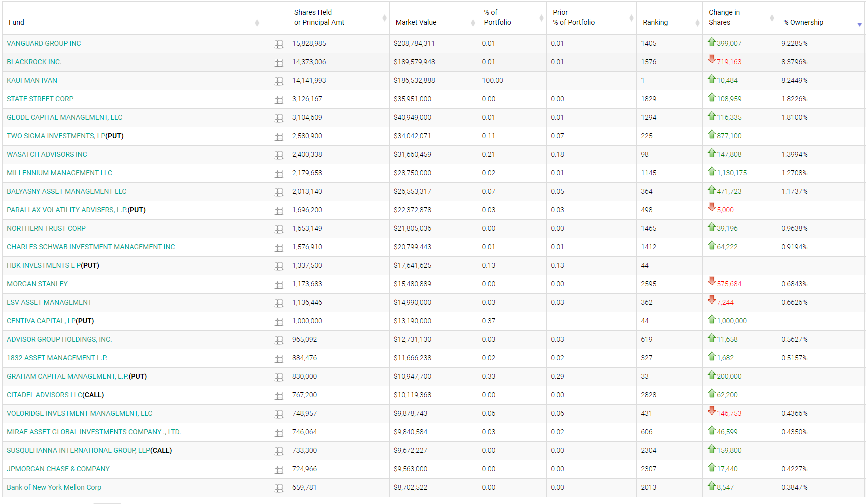Open CHARLES SCHWAB INVESTMENT MANAGEMENT INC link
Screen dimensions: 866x504
(91, 247)
